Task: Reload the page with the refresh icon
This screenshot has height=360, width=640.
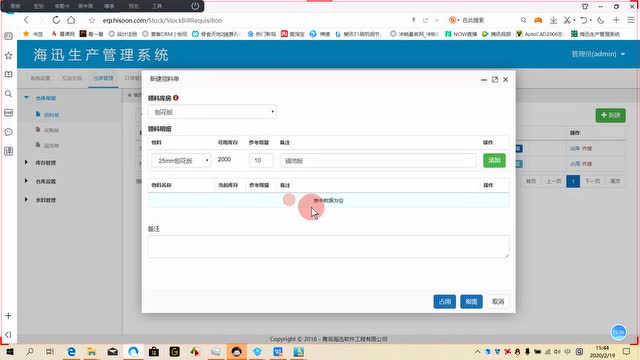Action: [x=56, y=20]
